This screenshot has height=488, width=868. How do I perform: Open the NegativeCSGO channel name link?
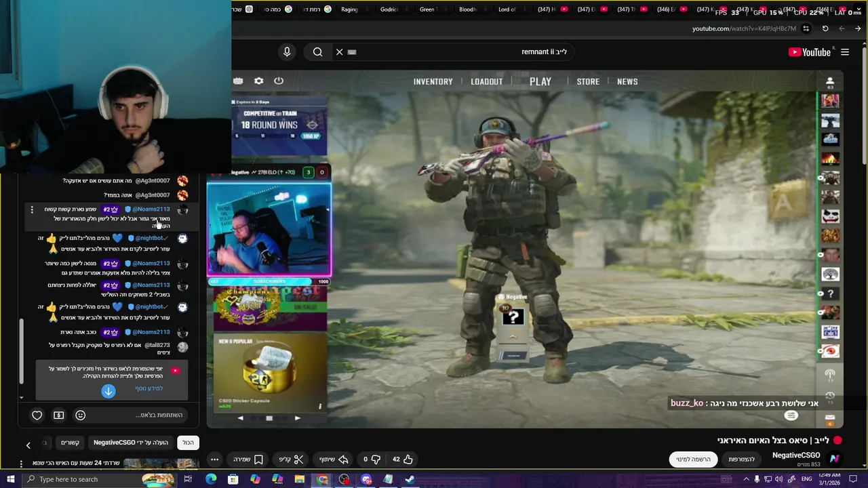tap(796, 455)
